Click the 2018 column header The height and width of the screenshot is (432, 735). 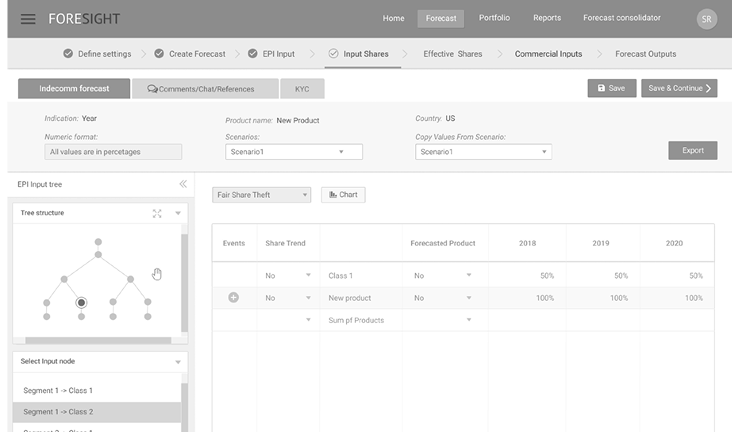click(x=527, y=243)
